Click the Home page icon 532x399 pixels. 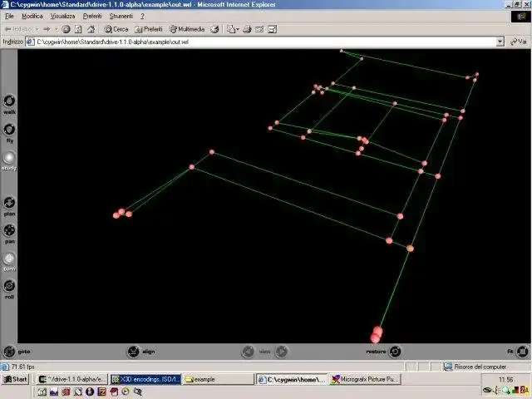click(x=91, y=29)
